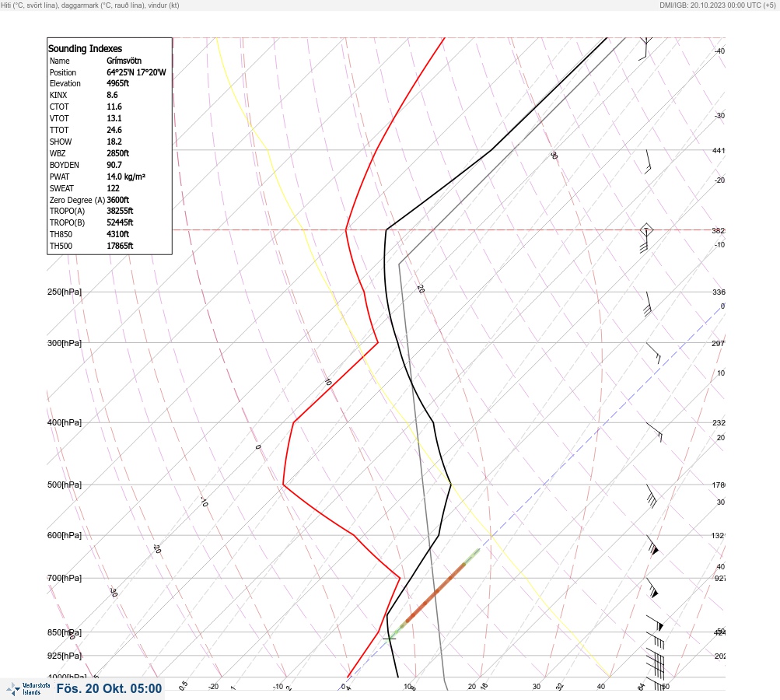Click the wind barb at 700 hPa
The width and height of the screenshot is (780, 700).
click(652, 588)
